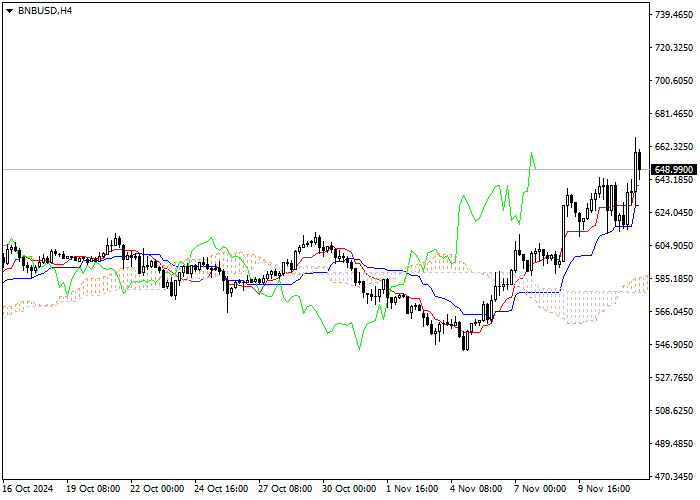This screenshot has height=500, width=700.
Task: Click the 19 Oct 08:00 time label
Action: tap(93, 488)
